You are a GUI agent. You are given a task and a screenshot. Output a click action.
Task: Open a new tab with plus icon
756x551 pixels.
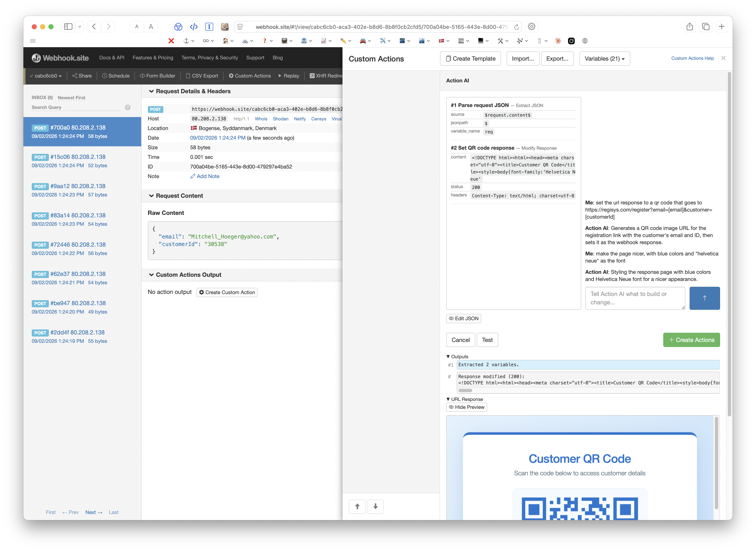[721, 27]
